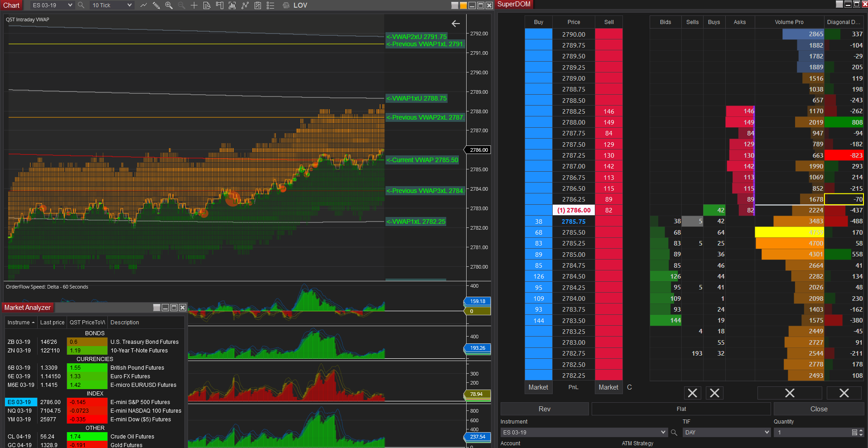Click the Current VWAP 2785.50 label
Viewport: 868px width, 448px height.
[422, 160]
